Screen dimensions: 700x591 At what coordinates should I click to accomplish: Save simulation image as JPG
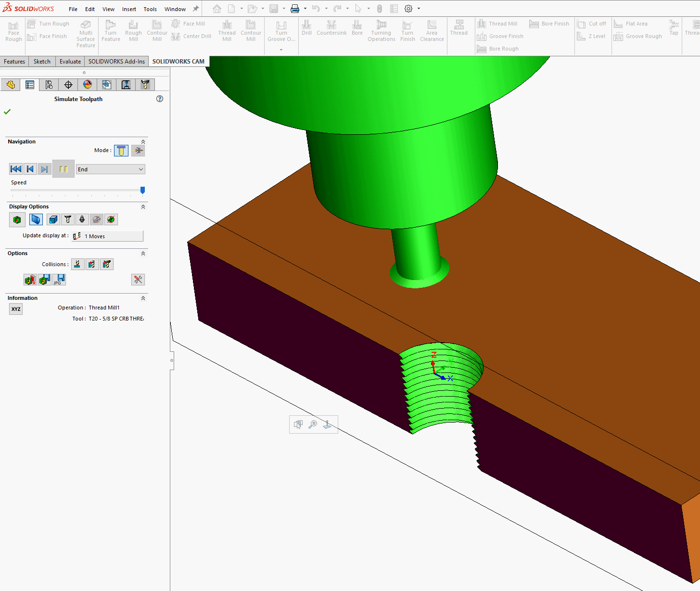[59, 280]
